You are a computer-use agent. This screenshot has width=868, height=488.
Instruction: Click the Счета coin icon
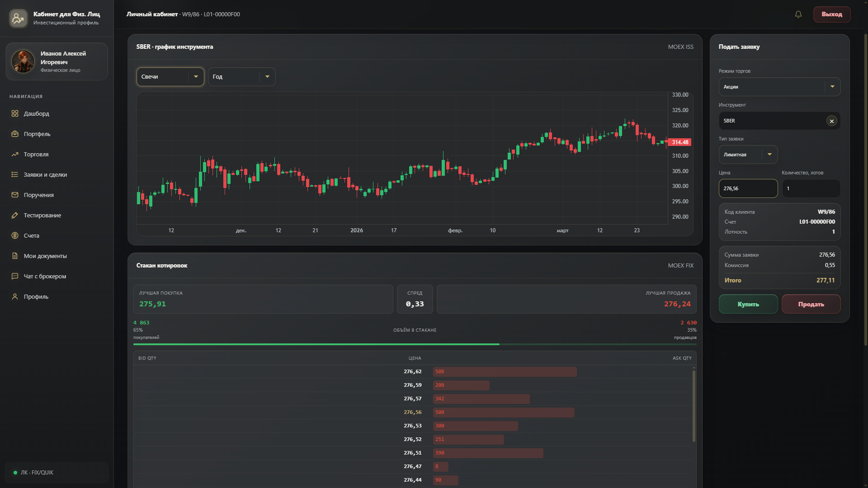point(15,235)
